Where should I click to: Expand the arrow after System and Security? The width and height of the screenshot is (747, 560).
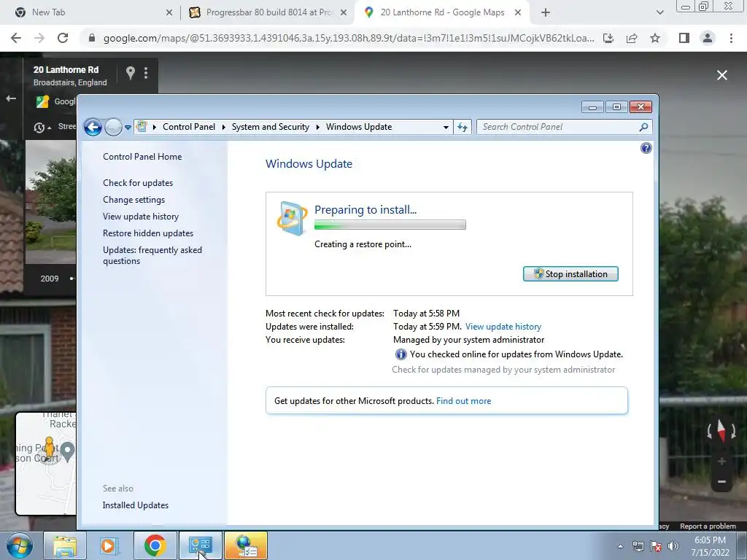pyautogui.click(x=318, y=127)
